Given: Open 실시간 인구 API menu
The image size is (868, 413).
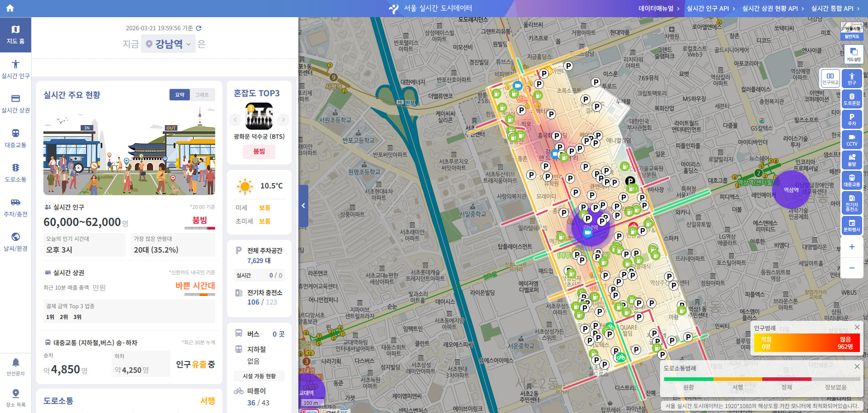Looking at the screenshot, I should [710, 8].
